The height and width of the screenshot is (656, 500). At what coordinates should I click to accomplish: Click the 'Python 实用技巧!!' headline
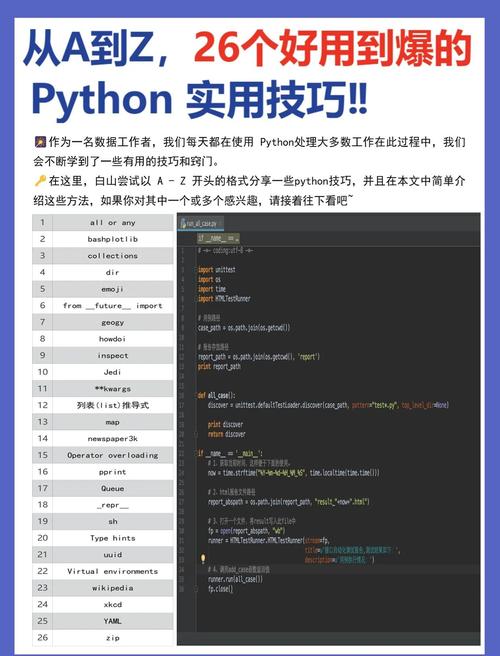pos(200,100)
